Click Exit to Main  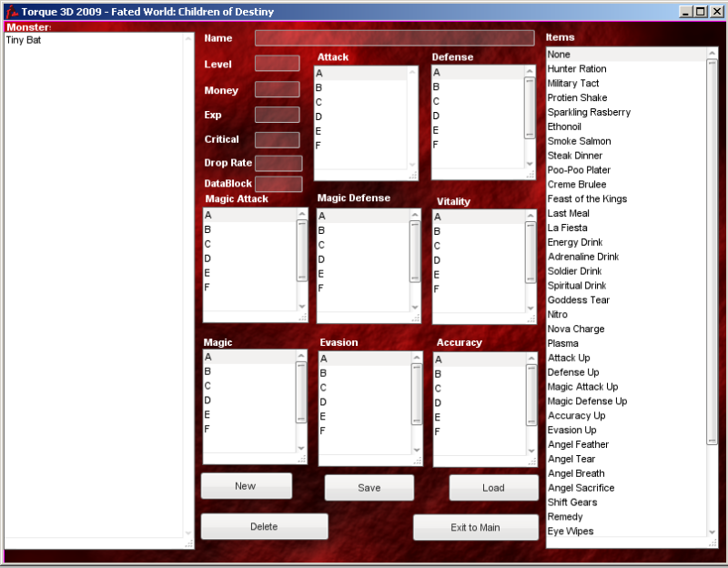(475, 527)
